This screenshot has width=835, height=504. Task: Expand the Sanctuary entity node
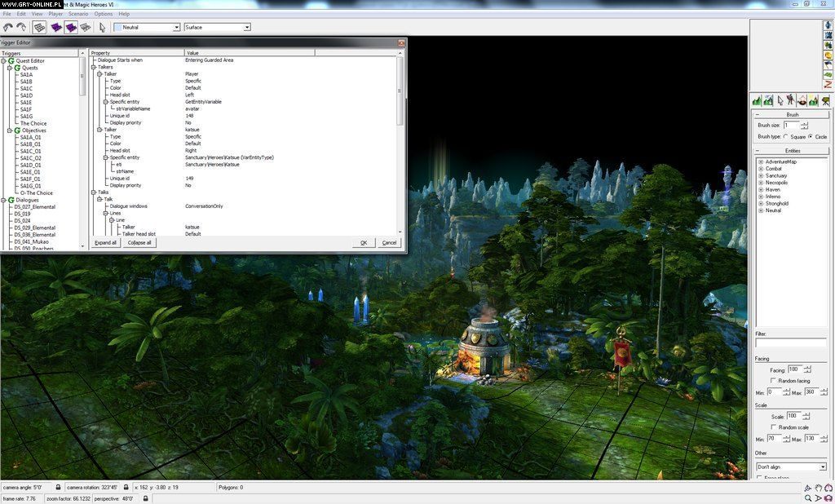[761, 176]
